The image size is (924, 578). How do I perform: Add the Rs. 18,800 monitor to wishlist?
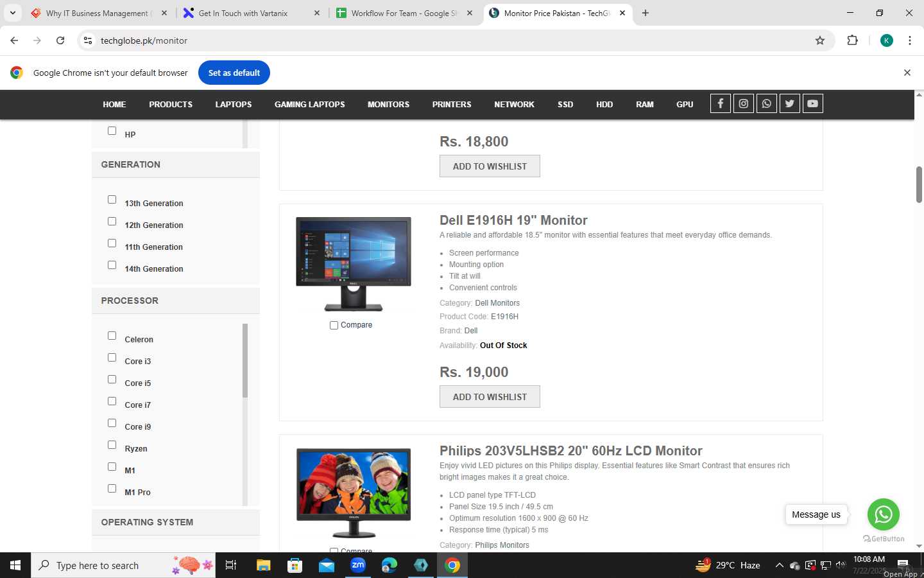(x=490, y=166)
